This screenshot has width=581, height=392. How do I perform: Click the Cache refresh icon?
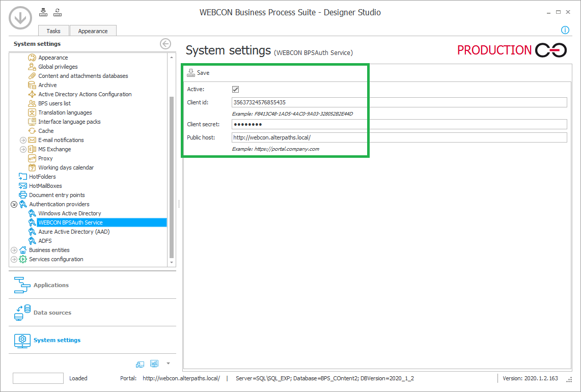click(x=32, y=131)
